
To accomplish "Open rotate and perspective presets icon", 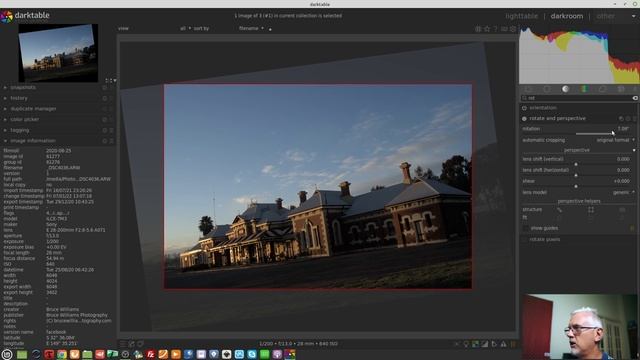I will coord(634,119).
